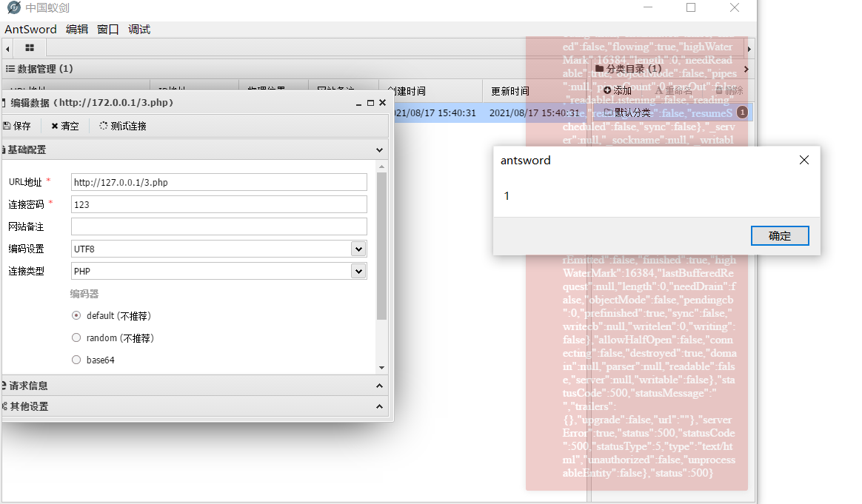Viewport: 862px width, 504px height.
Task: Close the 编辑数据 panel
Action: coord(383,103)
